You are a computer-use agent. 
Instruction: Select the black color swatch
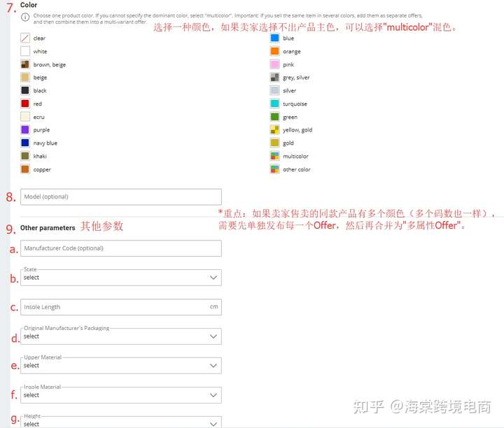[x=25, y=90]
